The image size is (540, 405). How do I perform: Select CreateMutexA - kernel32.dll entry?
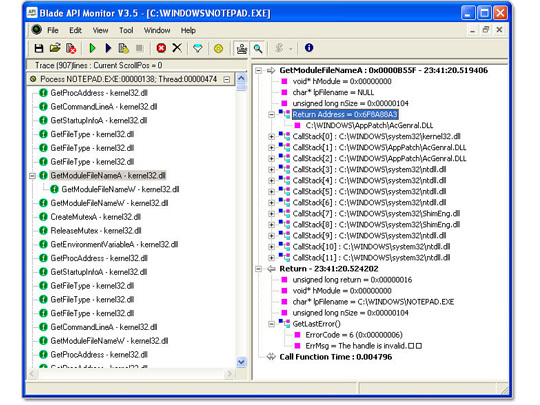tap(95, 217)
